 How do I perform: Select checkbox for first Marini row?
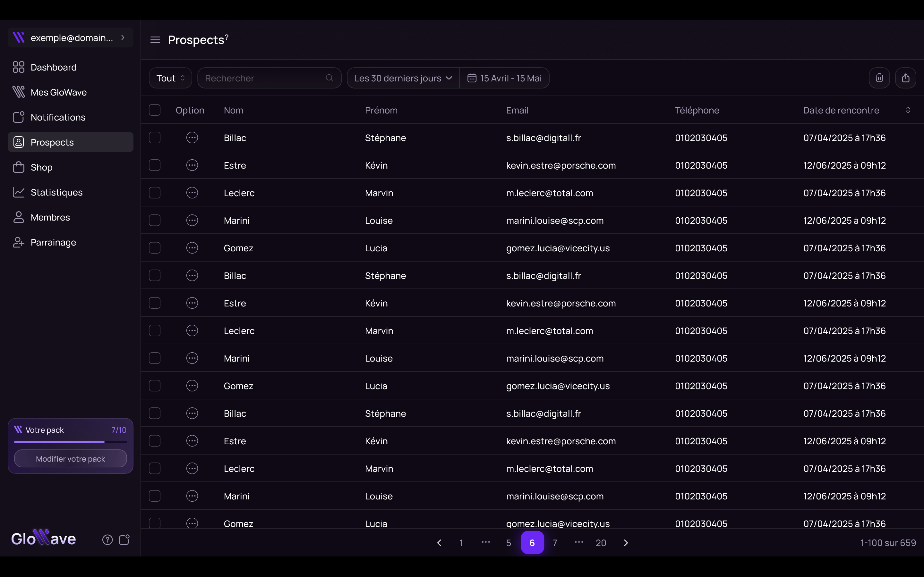coord(155,220)
